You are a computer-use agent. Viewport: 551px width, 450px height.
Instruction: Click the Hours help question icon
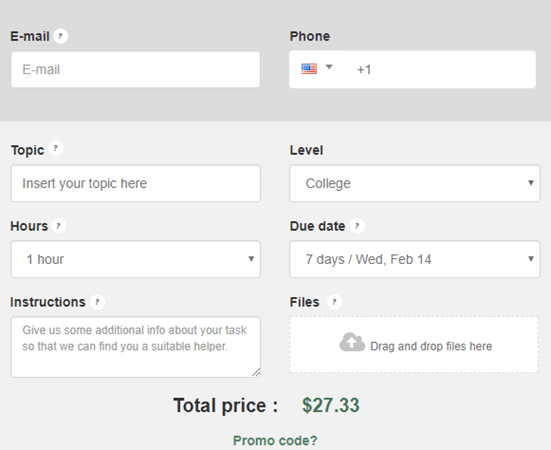tap(59, 226)
